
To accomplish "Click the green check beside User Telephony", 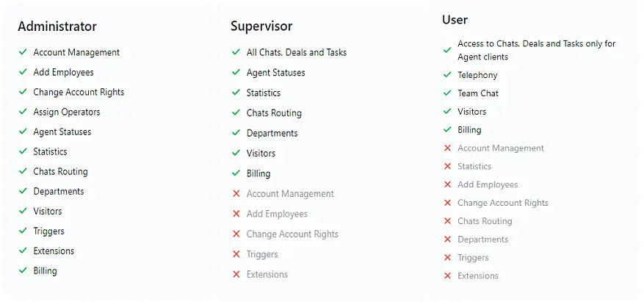I will [447, 75].
